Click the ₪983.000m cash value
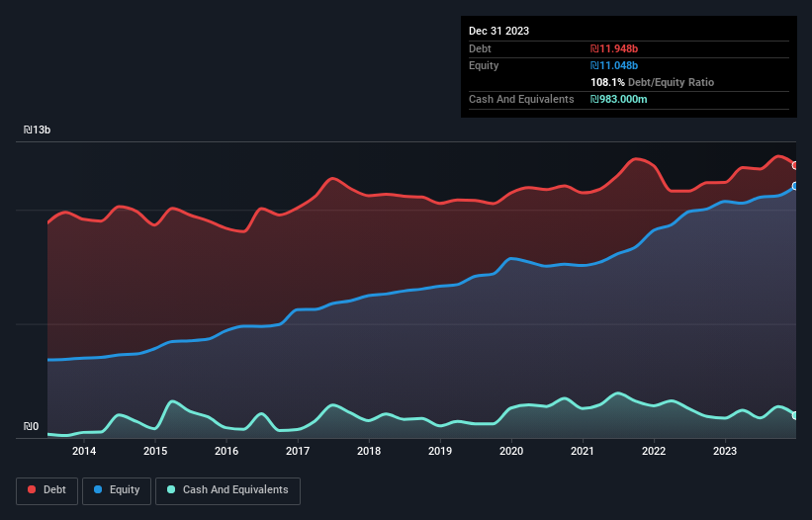 [x=619, y=99]
